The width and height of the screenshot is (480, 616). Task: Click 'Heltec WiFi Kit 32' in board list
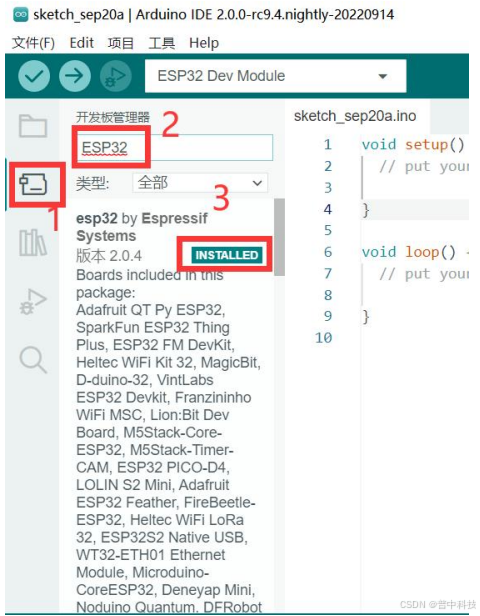tap(136, 362)
